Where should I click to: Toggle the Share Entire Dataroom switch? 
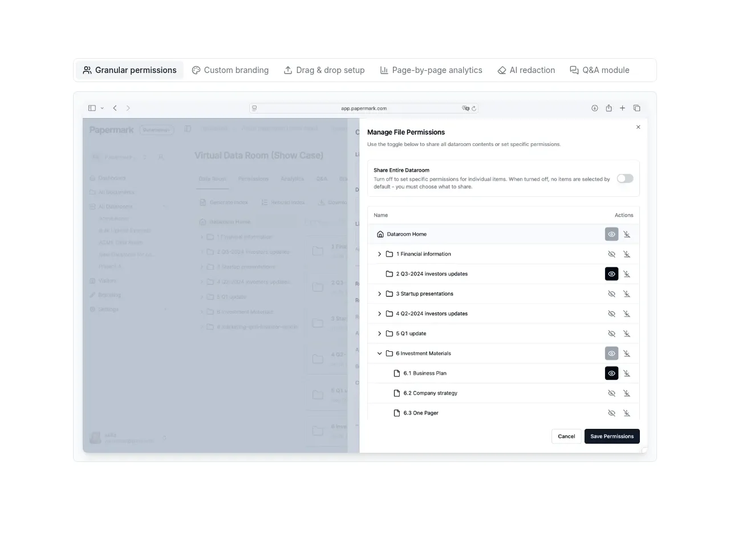pyautogui.click(x=625, y=178)
